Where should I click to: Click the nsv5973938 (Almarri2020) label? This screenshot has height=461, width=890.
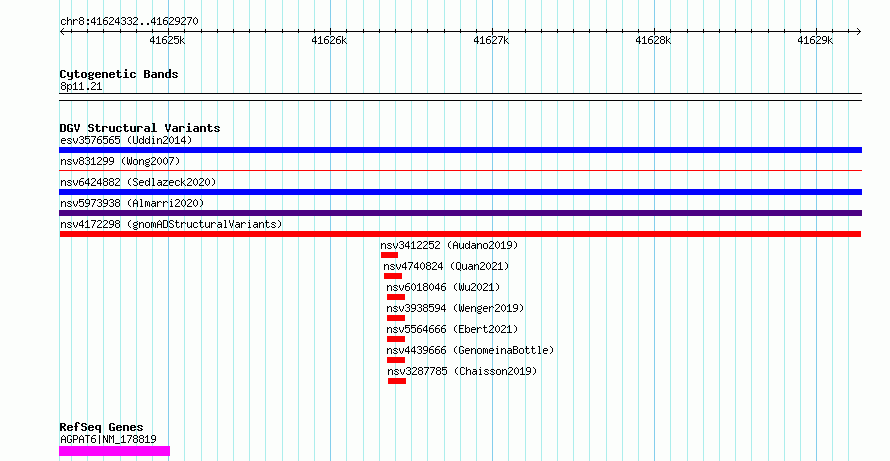coord(132,203)
